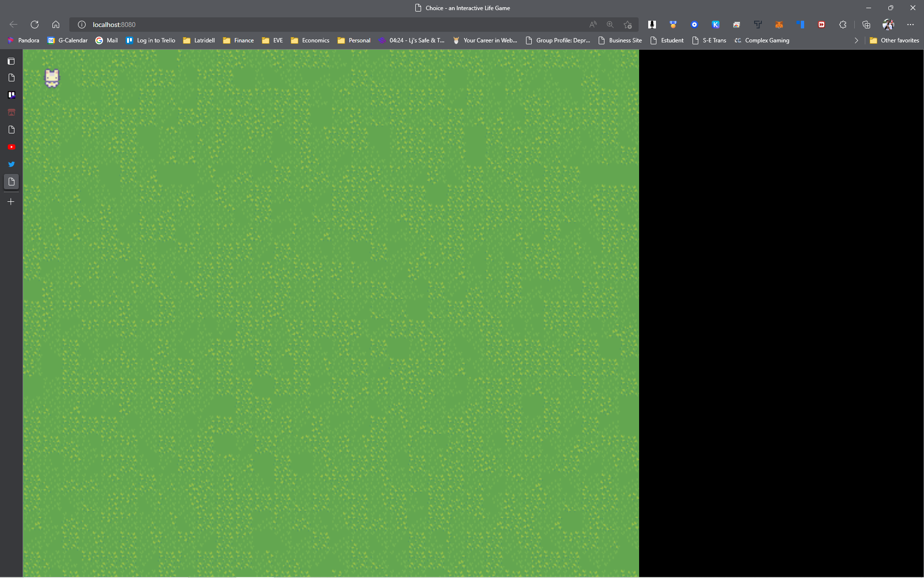This screenshot has width=924, height=578.
Task: Open the browser home page
Action: click(55, 24)
